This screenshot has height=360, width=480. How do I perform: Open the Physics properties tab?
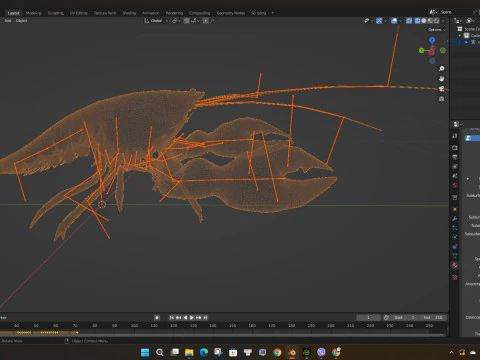click(455, 237)
